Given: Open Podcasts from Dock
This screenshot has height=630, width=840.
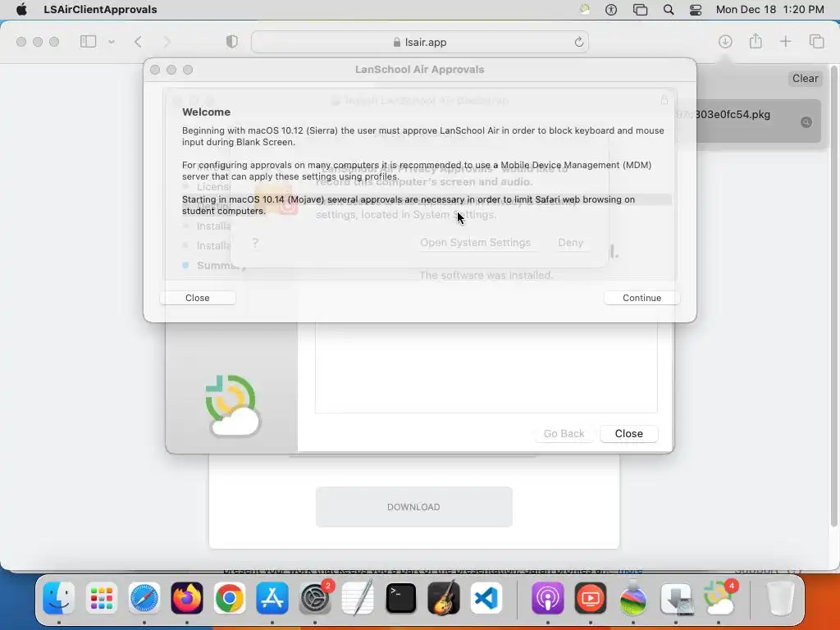Looking at the screenshot, I should [547, 598].
